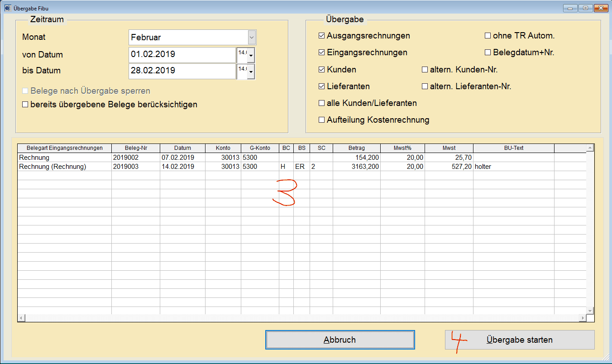Click the SC column header
Screen dimensions: 612x364
321,148
